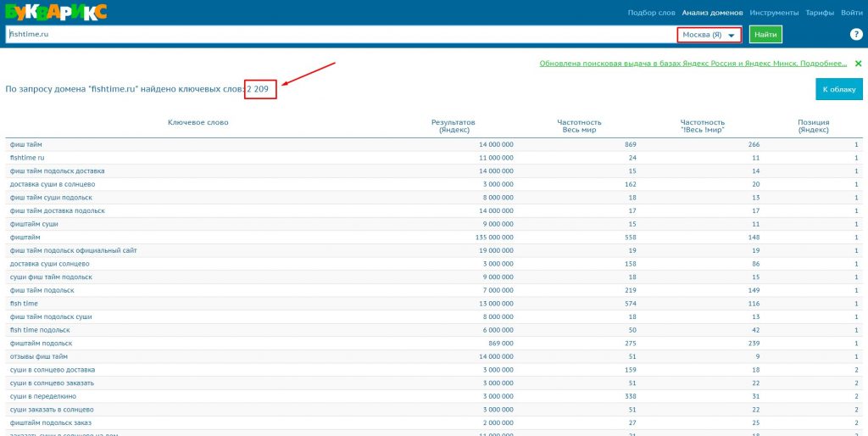Select keyword фиш тайм подольск доставка
Image resolution: width=868 pixels, height=436 pixels.
[x=57, y=171]
